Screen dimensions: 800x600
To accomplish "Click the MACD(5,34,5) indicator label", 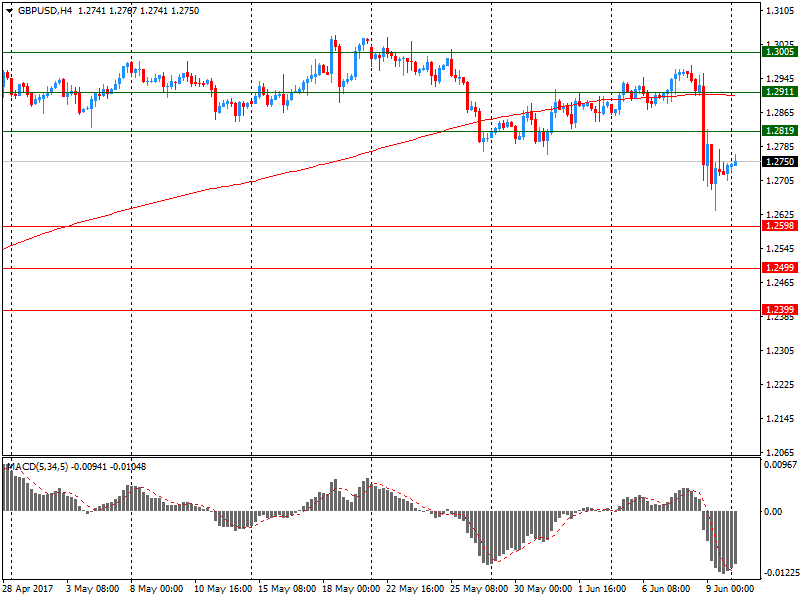I will pos(38,467).
